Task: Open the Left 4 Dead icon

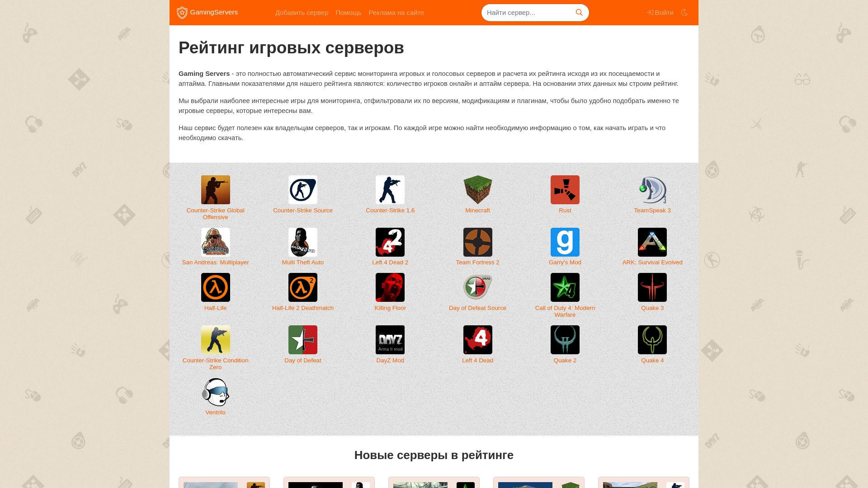Action: pos(478,340)
